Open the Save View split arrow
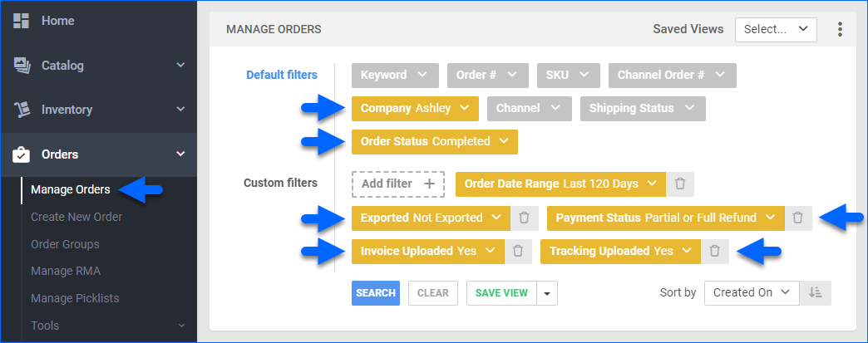The width and height of the screenshot is (868, 343). tap(547, 293)
